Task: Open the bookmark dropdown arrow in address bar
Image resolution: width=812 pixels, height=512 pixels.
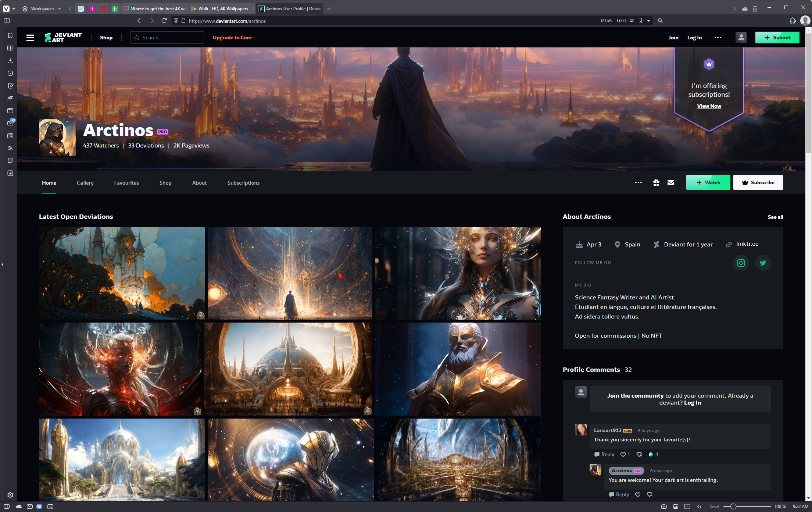Action: pyautogui.click(x=648, y=21)
